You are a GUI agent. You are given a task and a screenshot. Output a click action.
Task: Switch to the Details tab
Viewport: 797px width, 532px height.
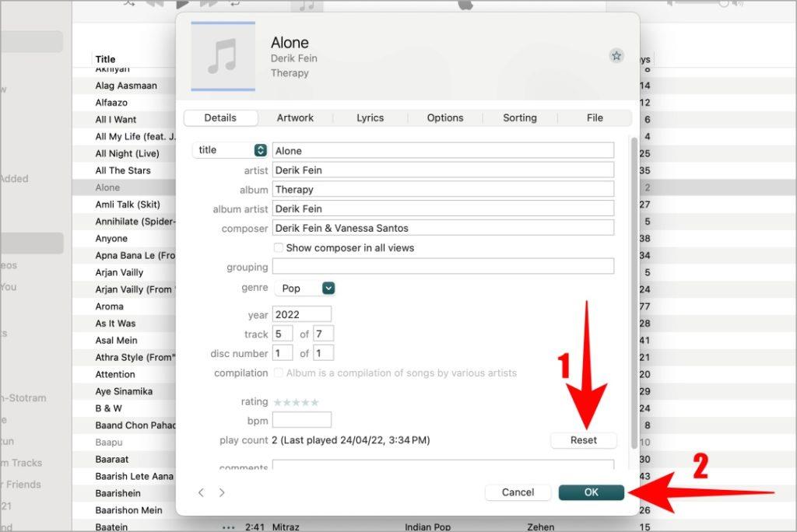[220, 117]
